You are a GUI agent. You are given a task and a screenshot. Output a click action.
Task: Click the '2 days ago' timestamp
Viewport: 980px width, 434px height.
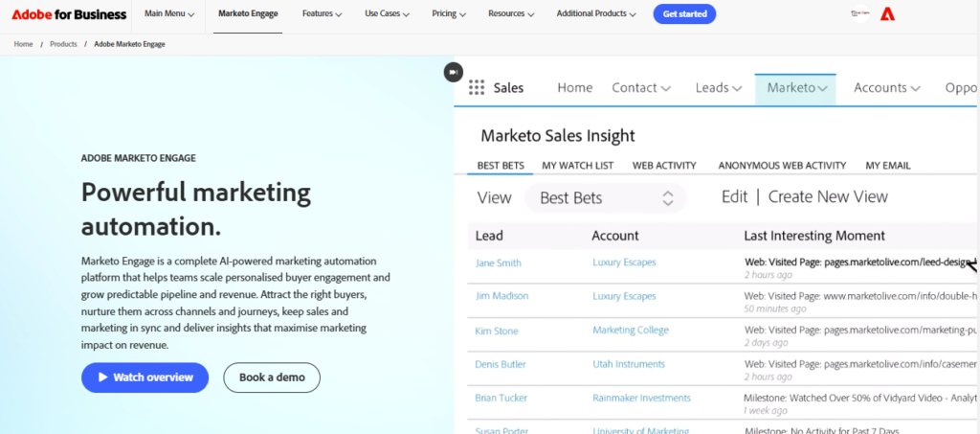[766, 343]
